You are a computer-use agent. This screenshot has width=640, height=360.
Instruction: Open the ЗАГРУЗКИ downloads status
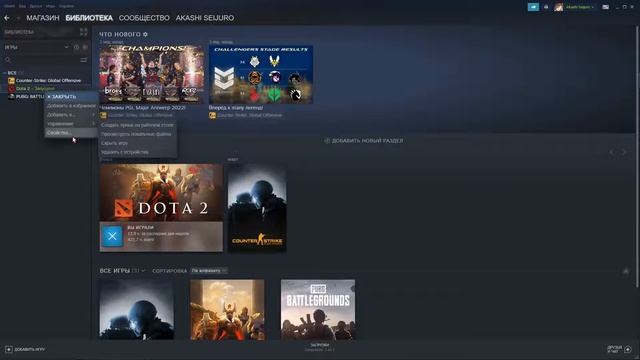tap(320, 347)
